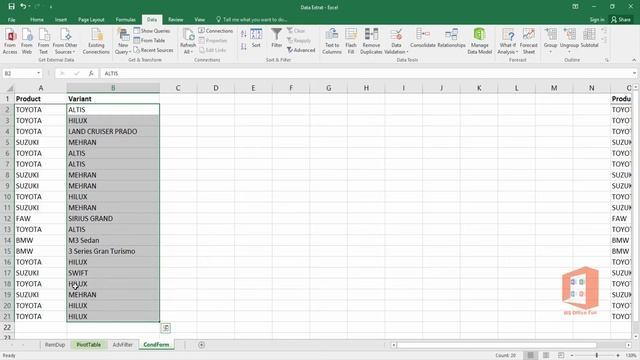Click the horizontal scrollbar track
The width and height of the screenshot is (640, 360).
click(x=510, y=345)
